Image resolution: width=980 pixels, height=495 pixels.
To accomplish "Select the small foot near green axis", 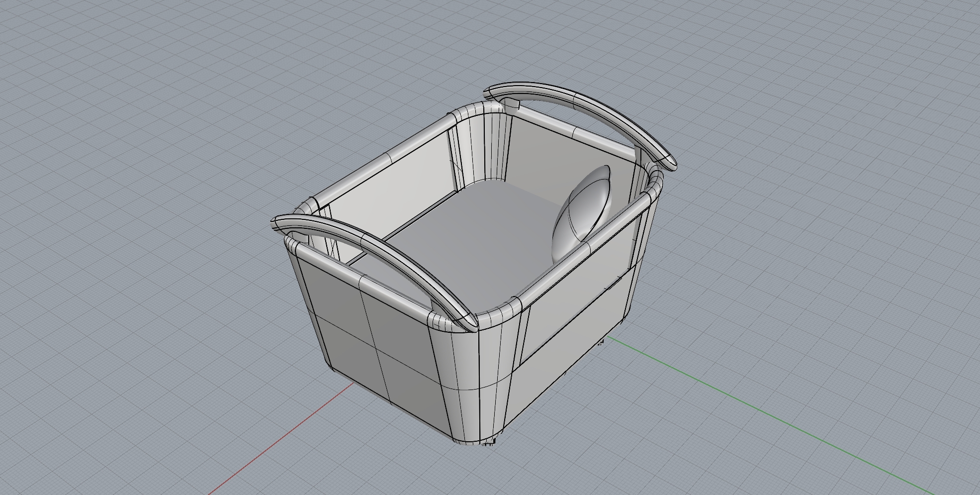I will 601,342.
